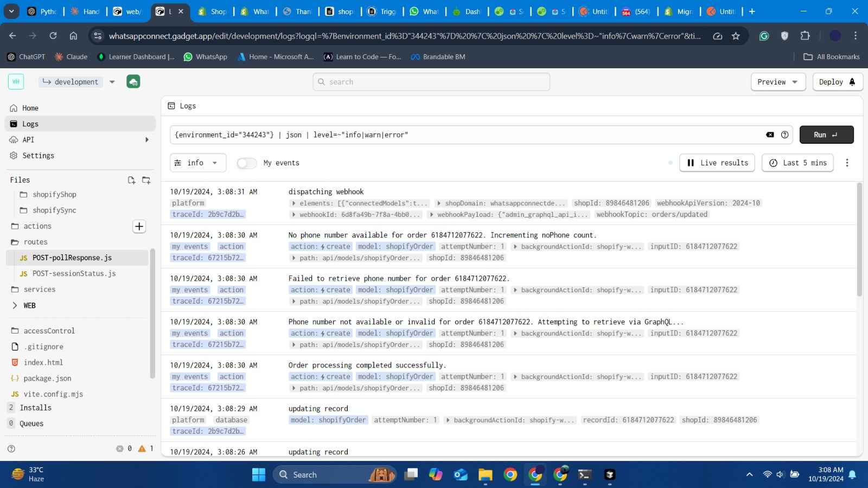Switch to the Dash browser tab
The width and height of the screenshot is (868, 488).
pos(466,11)
